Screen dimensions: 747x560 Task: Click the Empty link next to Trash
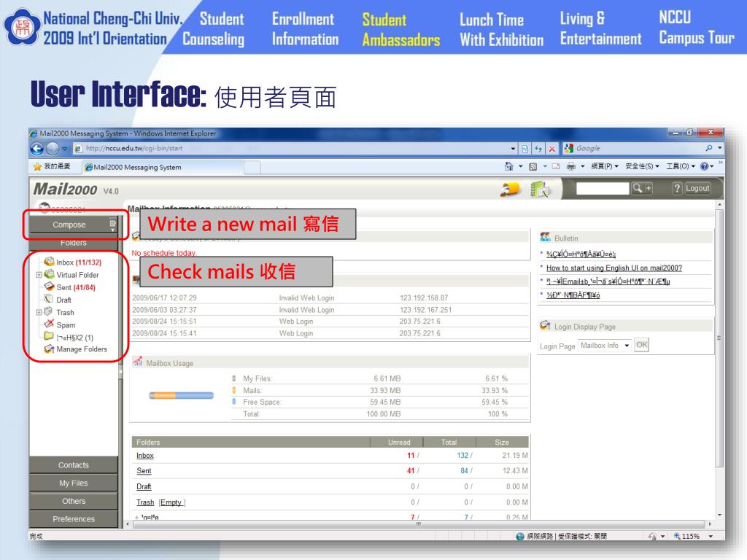point(171,502)
